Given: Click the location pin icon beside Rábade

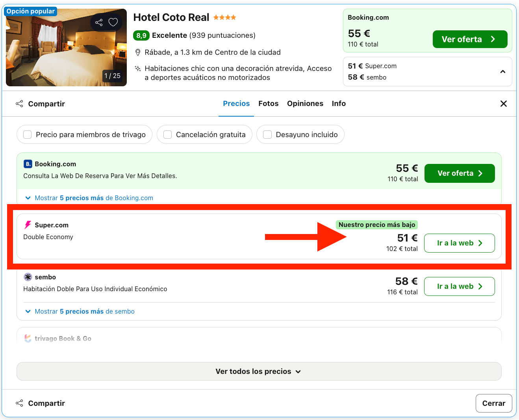Looking at the screenshot, I should click(x=138, y=52).
